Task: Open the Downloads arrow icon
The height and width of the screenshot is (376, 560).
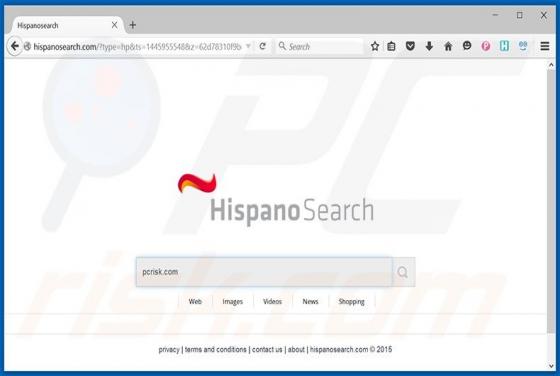Action: pyautogui.click(x=429, y=46)
